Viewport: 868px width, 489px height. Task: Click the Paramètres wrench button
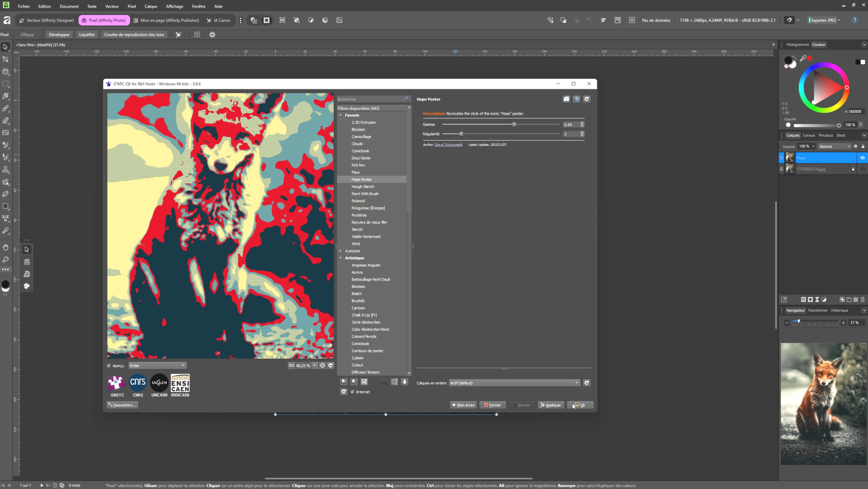pos(122,405)
